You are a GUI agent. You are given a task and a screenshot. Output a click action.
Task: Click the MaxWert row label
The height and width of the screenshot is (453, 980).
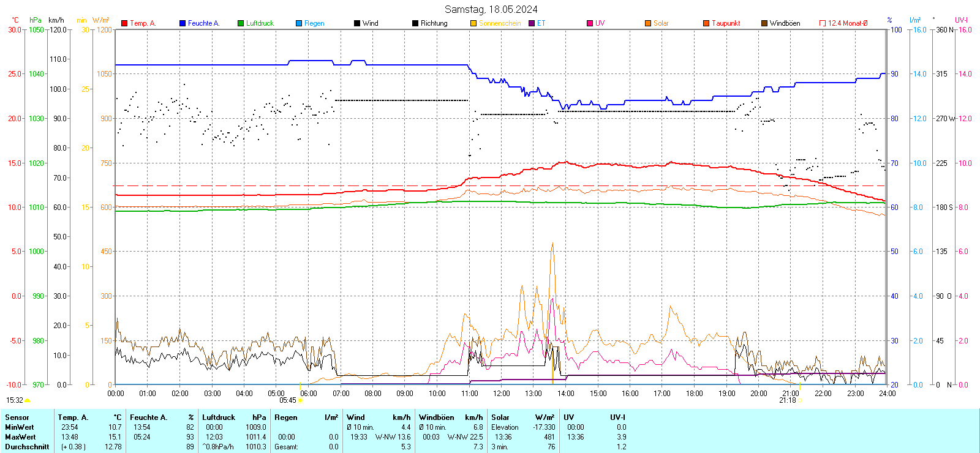(x=20, y=437)
